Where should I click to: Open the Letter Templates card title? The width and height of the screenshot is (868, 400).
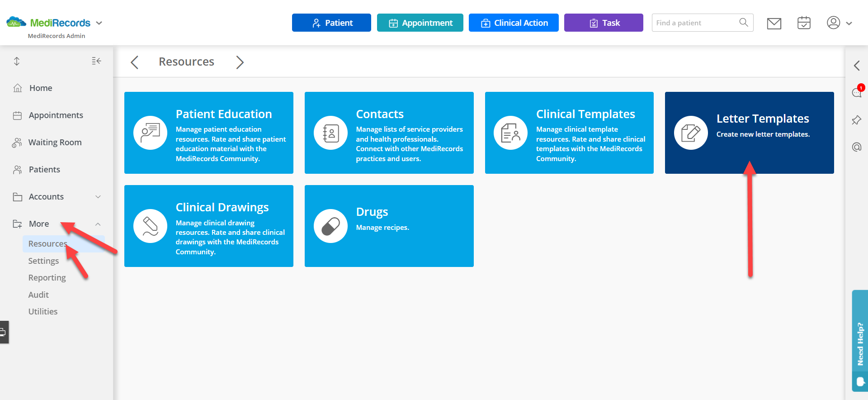[763, 119]
